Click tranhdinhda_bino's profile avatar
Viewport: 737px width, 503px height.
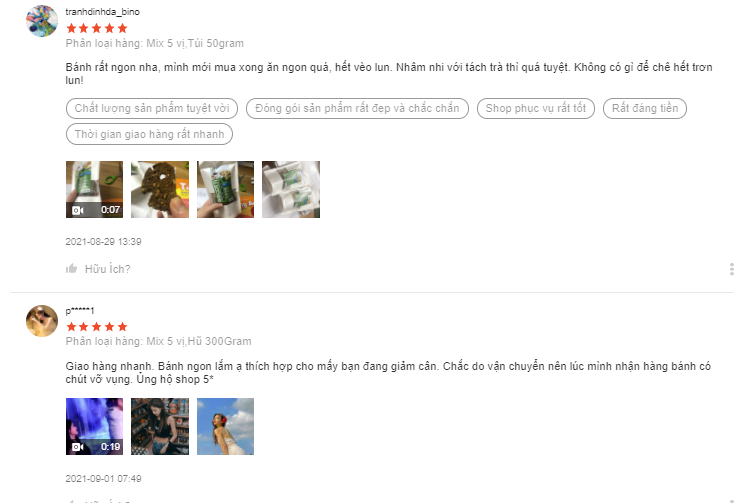point(42,21)
